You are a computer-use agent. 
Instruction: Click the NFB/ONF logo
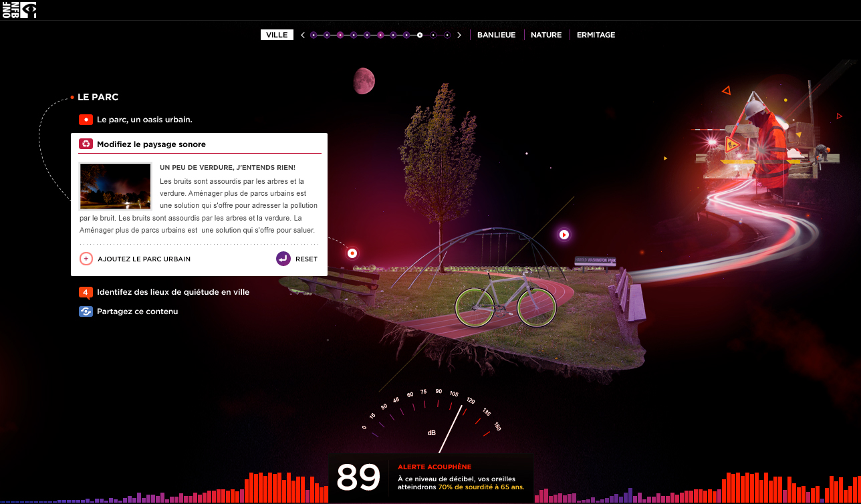(x=19, y=9)
